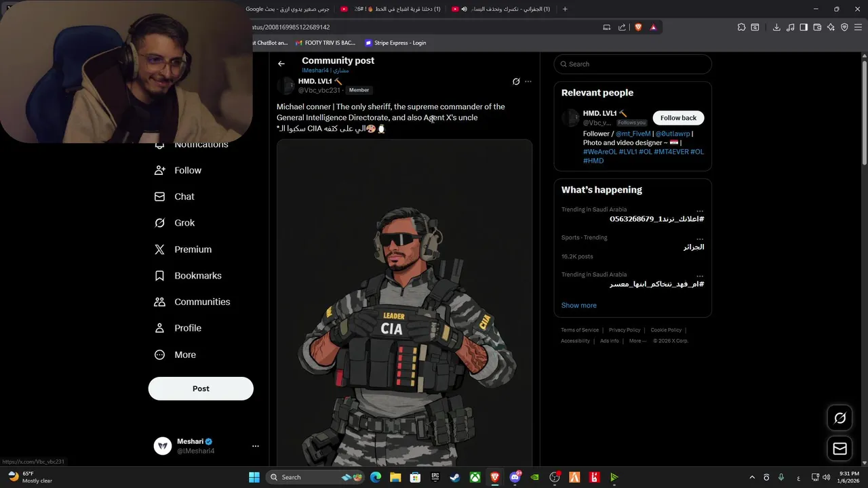This screenshot has width=868, height=488.
Task: Open more options for Sports trending item
Action: pos(700,238)
